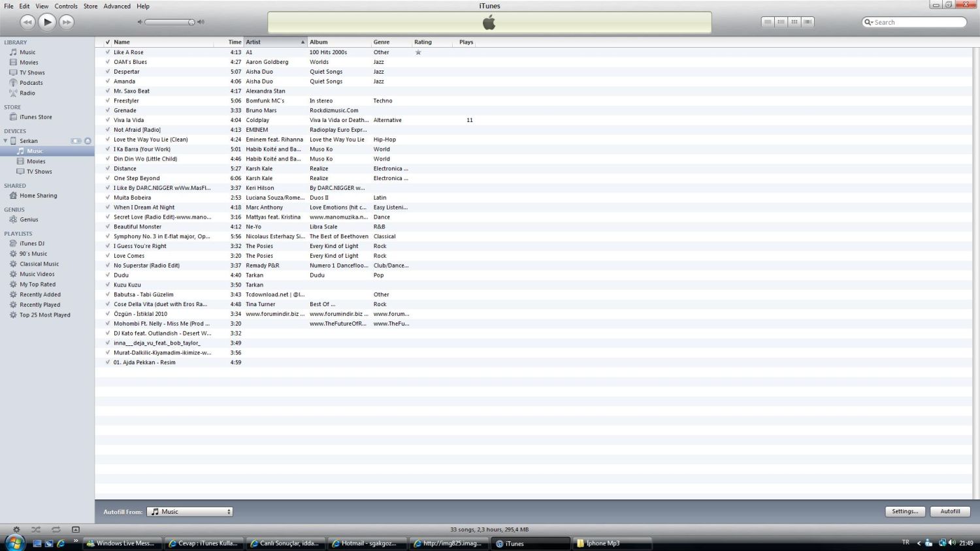Screen dimensions: 980x551
Task: Click the volume mute speaker icon
Action: tap(140, 22)
